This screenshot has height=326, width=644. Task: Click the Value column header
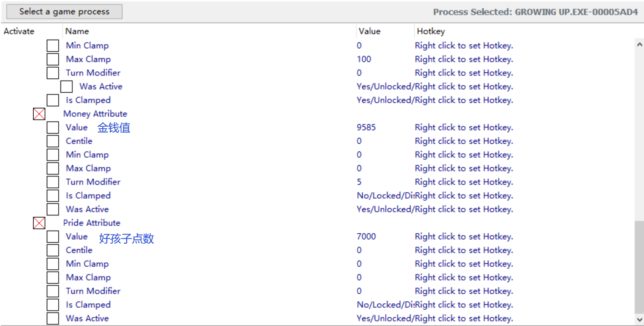[369, 31]
